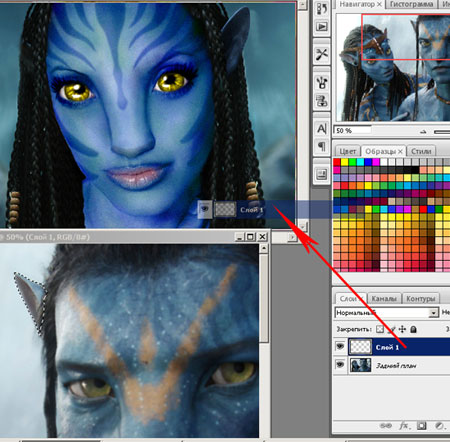
Task: Open the Layer Comps panel icon
Action: pos(322,174)
